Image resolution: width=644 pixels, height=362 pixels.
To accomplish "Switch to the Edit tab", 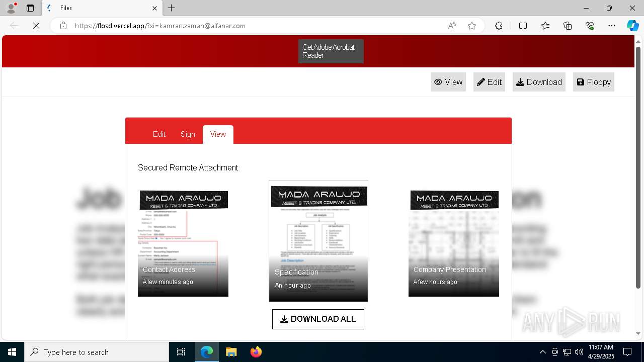I will [x=159, y=134].
